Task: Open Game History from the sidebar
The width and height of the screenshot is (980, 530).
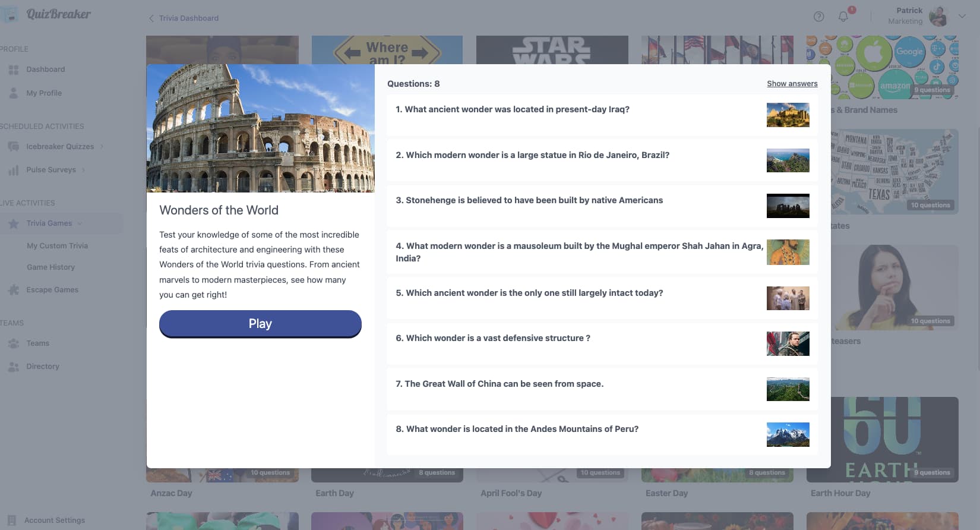Action: tap(51, 267)
